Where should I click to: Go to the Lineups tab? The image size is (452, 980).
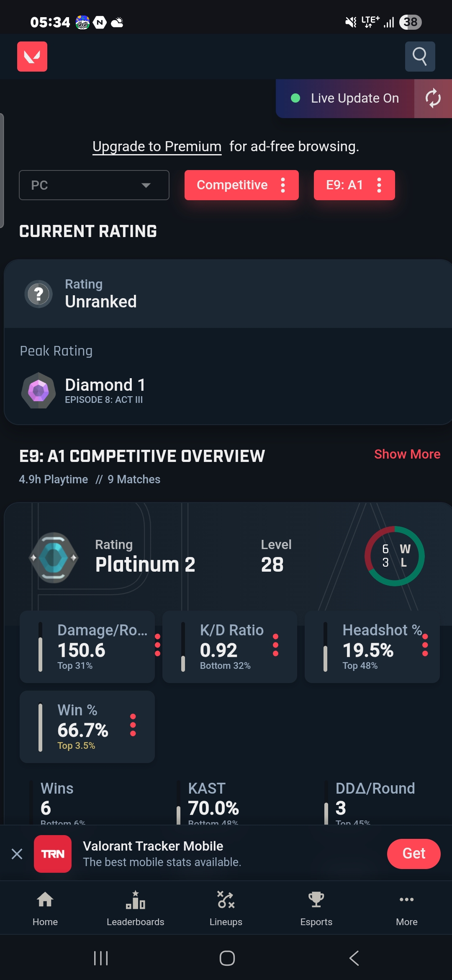pyautogui.click(x=226, y=908)
